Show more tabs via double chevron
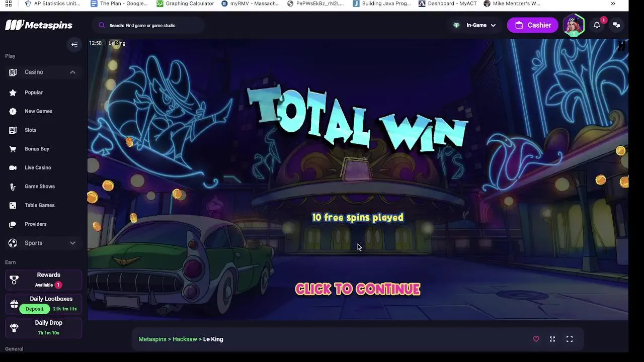The height and width of the screenshot is (362, 644). pyautogui.click(x=613, y=4)
